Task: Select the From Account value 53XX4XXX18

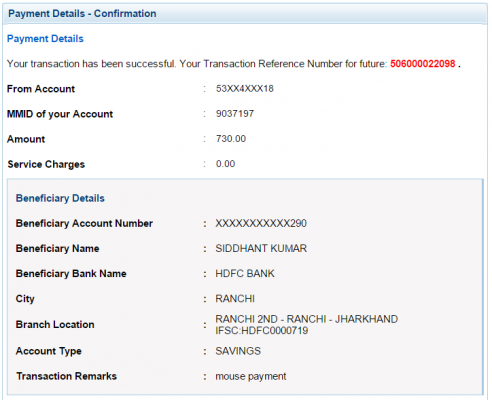Action: click(245, 89)
